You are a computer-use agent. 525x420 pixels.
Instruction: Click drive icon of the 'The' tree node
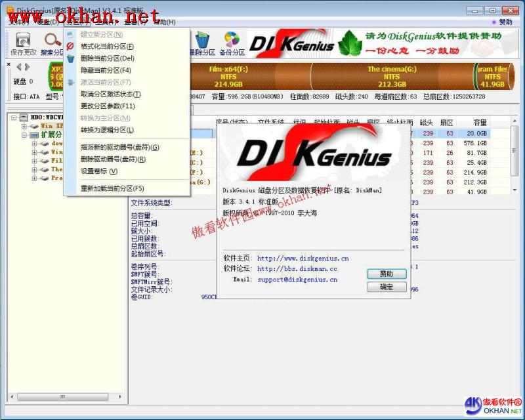point(44,170)
